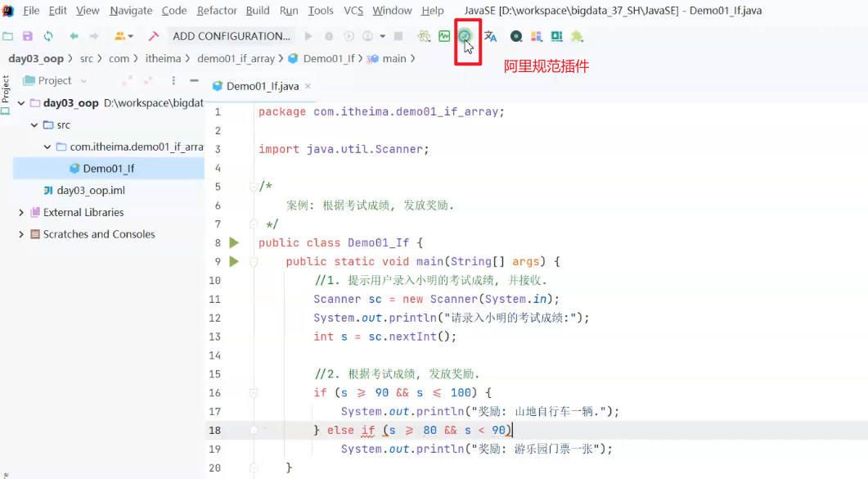Expand Scratches and Consoles node
Image resolution: width=868 pixels, height=479 pixels.
point(21,234)
